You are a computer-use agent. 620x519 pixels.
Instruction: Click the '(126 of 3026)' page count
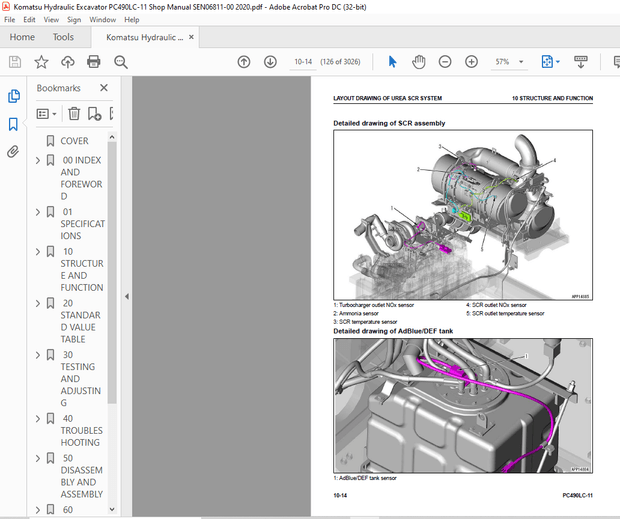point(340,62)
